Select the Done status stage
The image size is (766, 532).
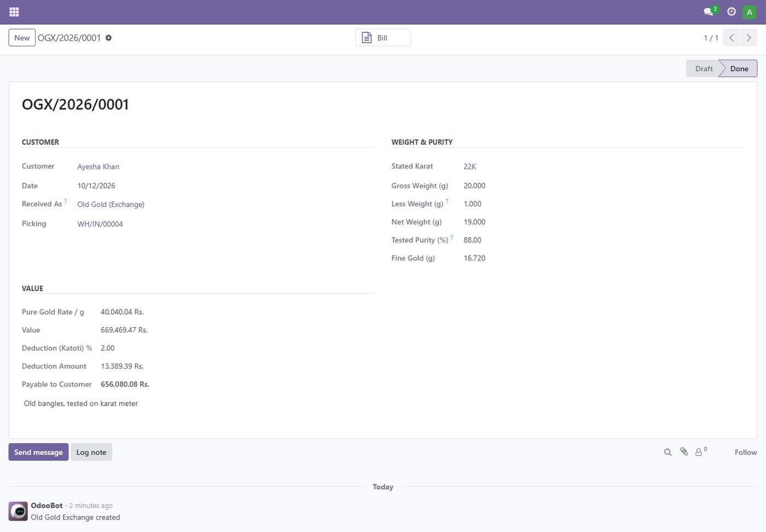(x=739, y=68)
